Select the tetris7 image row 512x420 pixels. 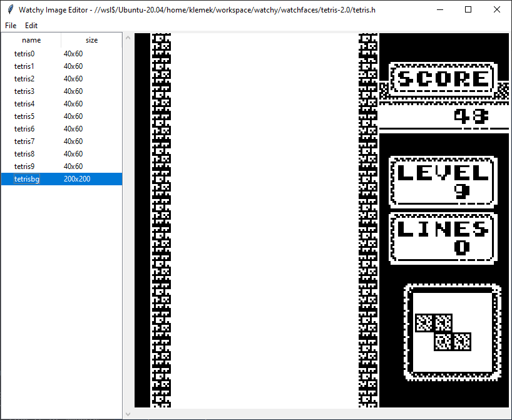(62, 141)
